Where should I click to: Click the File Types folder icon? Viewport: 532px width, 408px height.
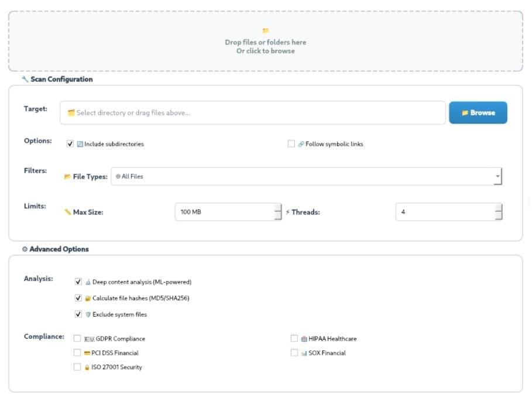click(x=67, y=177)
